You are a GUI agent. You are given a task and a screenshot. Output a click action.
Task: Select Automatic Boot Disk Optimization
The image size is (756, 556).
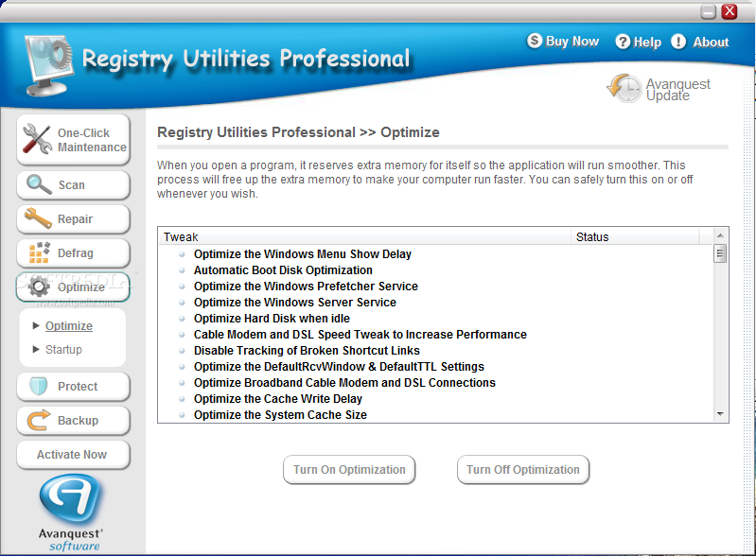pyautogui.click(x=283, y=269)
